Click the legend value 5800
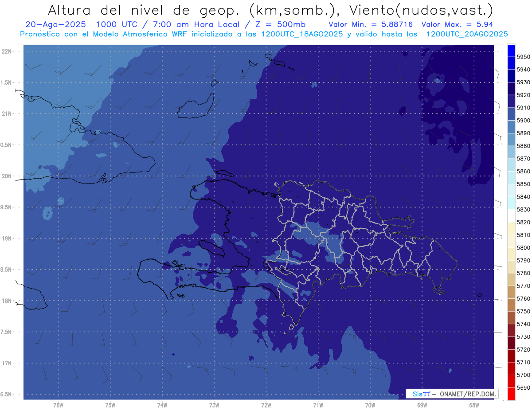 tap(524, 248)
